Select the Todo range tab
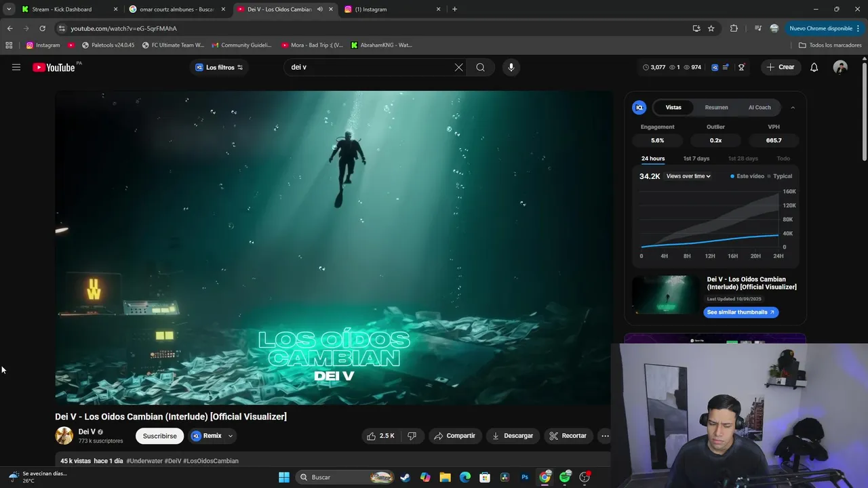 (x=783, y=159)
